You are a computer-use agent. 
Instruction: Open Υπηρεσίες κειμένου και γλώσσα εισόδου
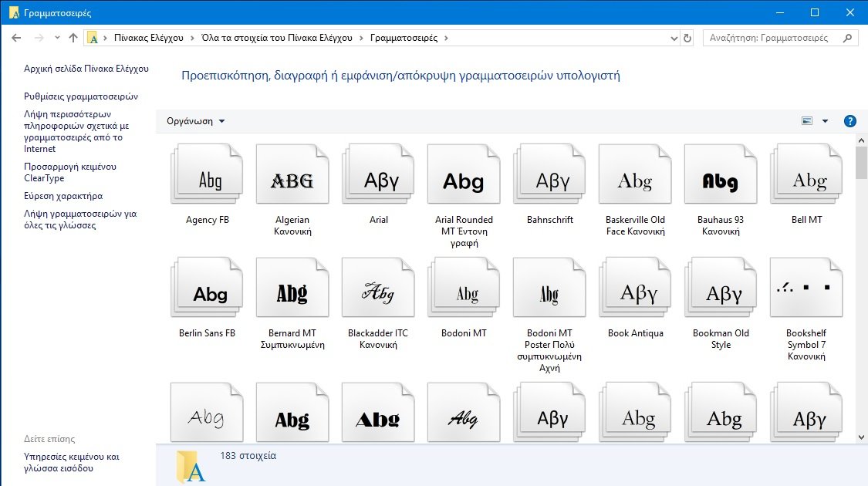click(x=72, y=462)
